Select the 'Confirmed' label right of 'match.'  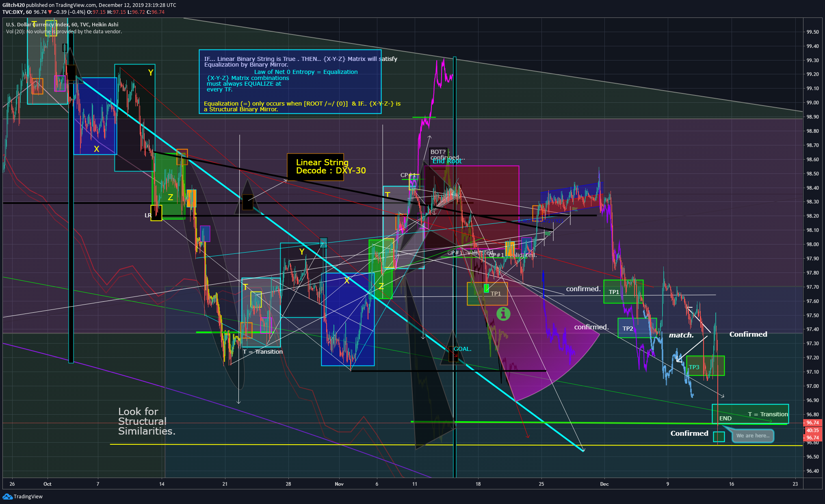748,334
